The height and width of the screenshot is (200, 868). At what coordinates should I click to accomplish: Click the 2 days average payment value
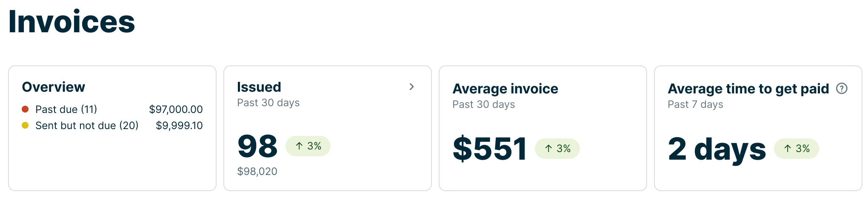[x=717, y=149]
